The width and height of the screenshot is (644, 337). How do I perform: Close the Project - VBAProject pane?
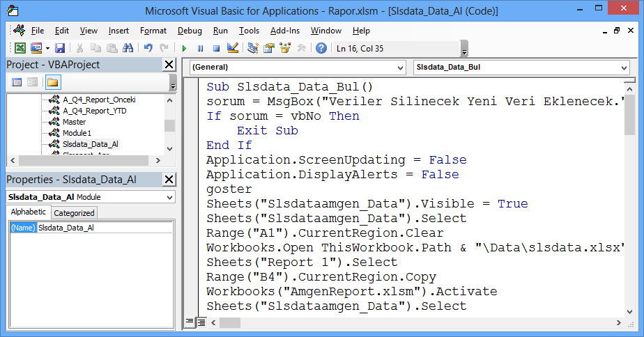click(169, 65)
